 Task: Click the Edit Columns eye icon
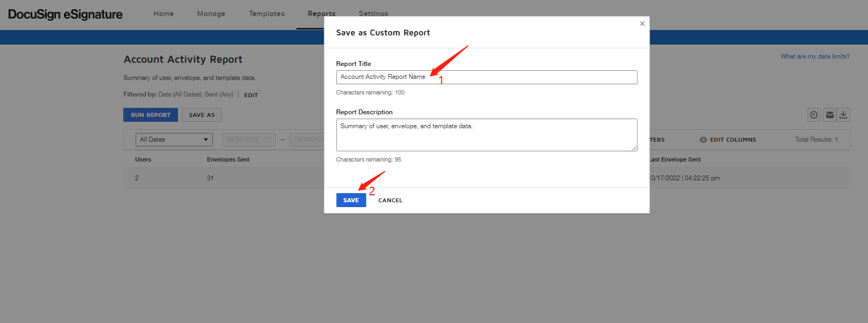[703, 140]
